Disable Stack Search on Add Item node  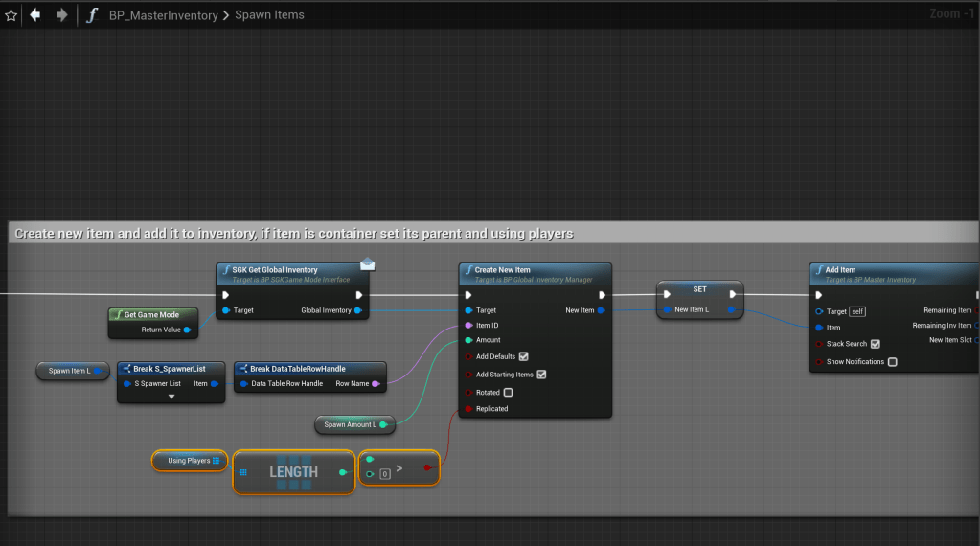click(875, 344)
